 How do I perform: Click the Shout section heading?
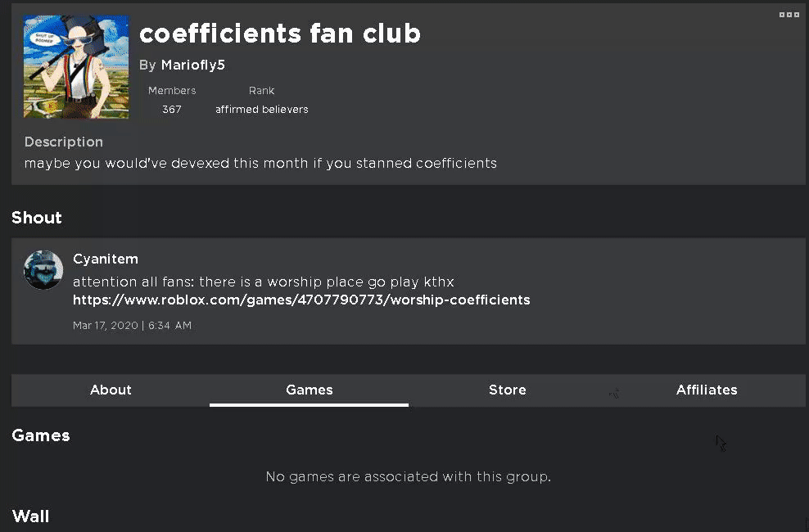tap(37, 217)
